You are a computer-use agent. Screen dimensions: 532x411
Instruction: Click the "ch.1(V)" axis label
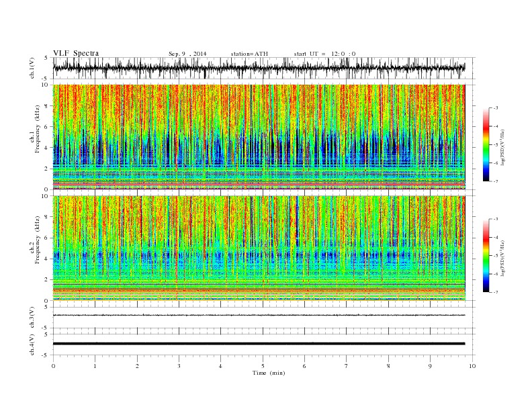[32, 68]
